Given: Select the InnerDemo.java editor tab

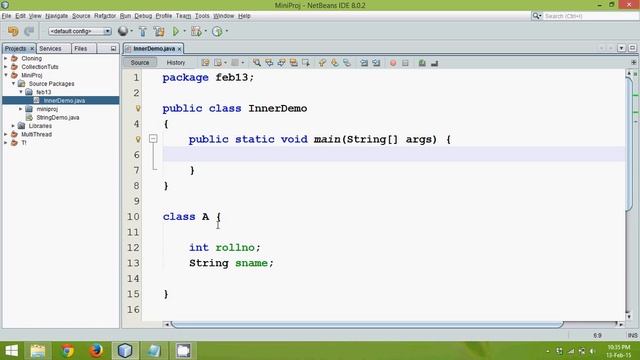Looking at the screenshot, I should click(x=154, y=49).
